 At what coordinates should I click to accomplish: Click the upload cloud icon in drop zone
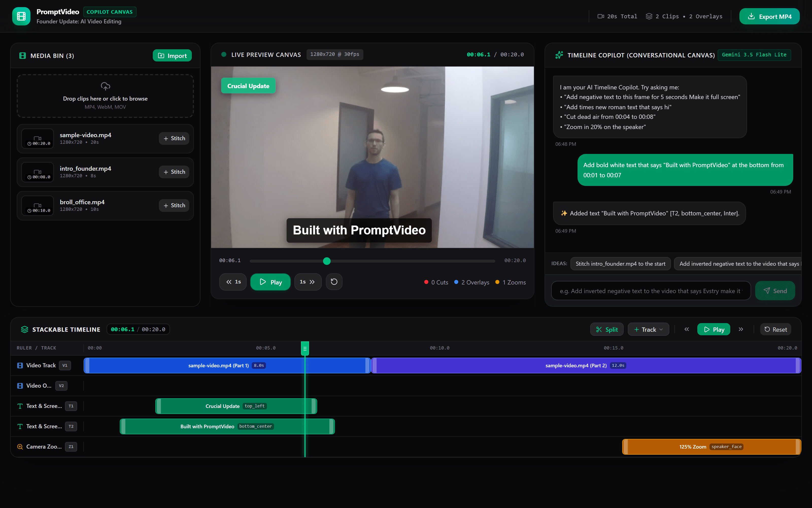(x=105, y=86)
